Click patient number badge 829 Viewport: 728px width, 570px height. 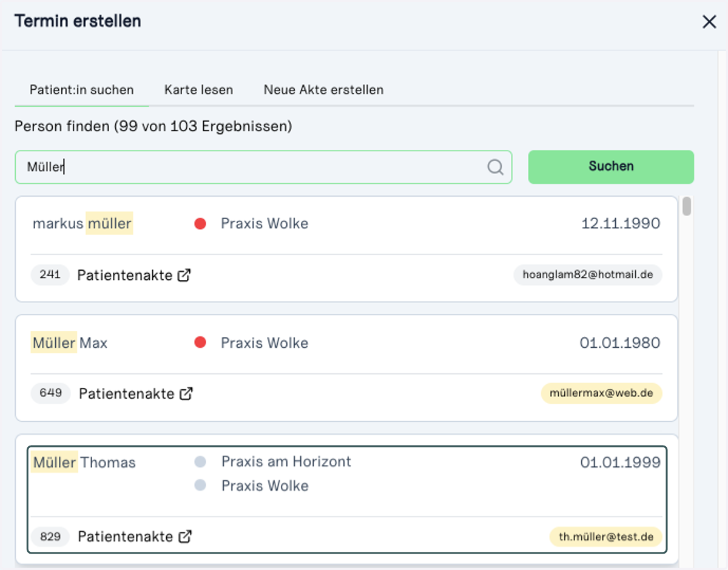pyautogui.click(x=50, y=537)
